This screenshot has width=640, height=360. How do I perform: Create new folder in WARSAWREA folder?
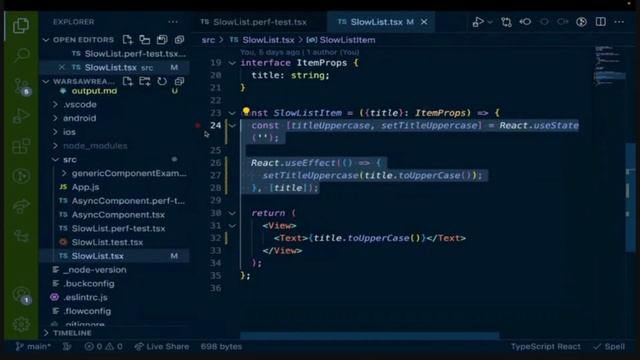144,81
